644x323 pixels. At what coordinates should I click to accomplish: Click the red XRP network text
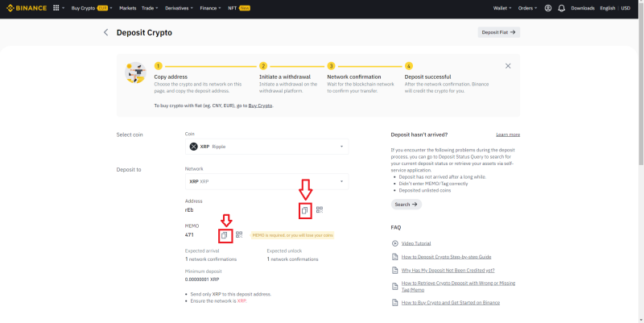[x=242, y=300]
